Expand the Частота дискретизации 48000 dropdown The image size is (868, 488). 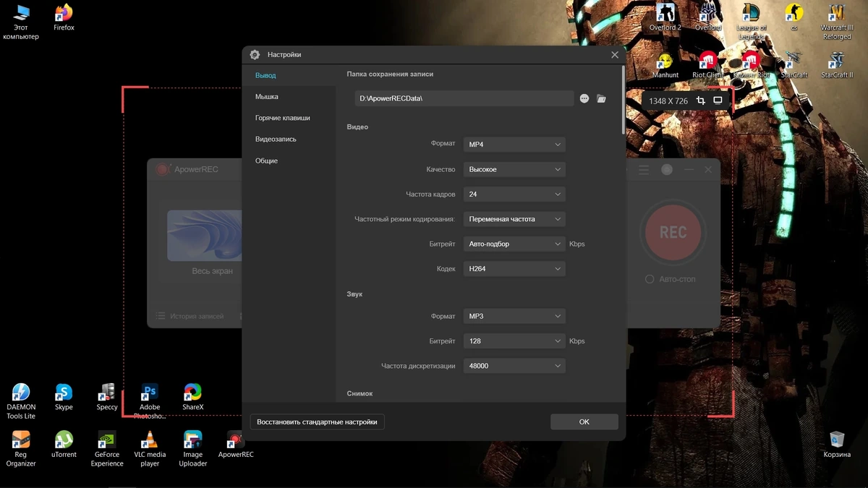coord(514,367)
